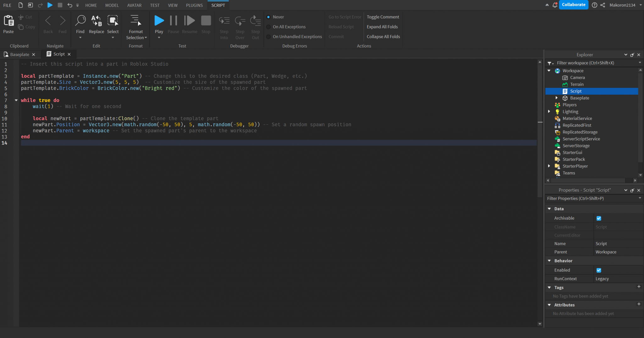Disable the Enabled checkbox under Behavior
644x338 pixels.
pyautogui.click(x=598, y=270)
